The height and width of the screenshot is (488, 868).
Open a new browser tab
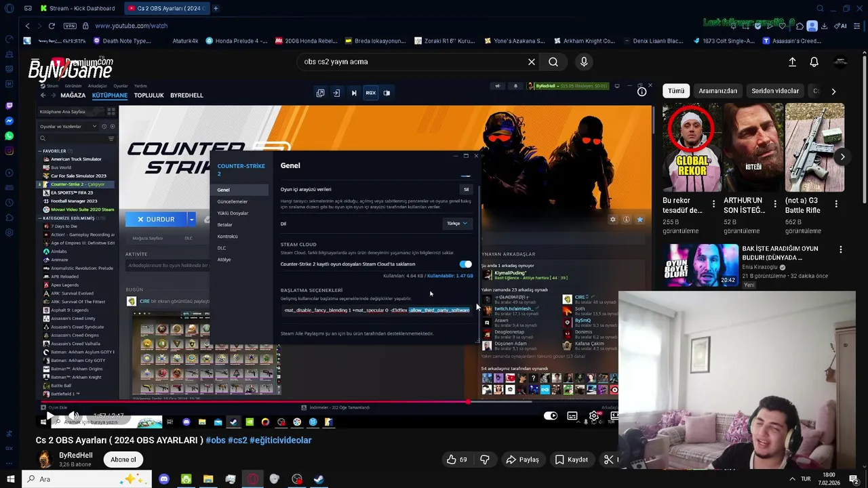pos(216,8)
